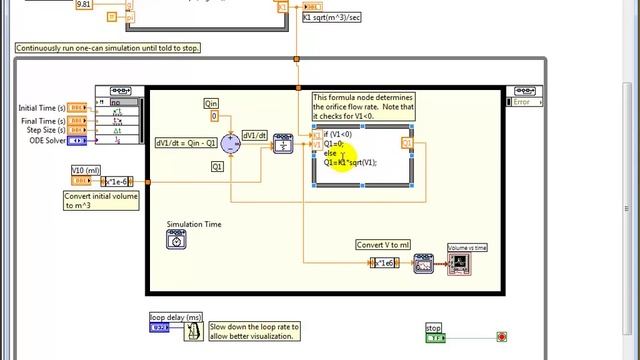Click the K1 output terminal of top formula node
This screenshot has height=360, width=640.
point(282,7)
